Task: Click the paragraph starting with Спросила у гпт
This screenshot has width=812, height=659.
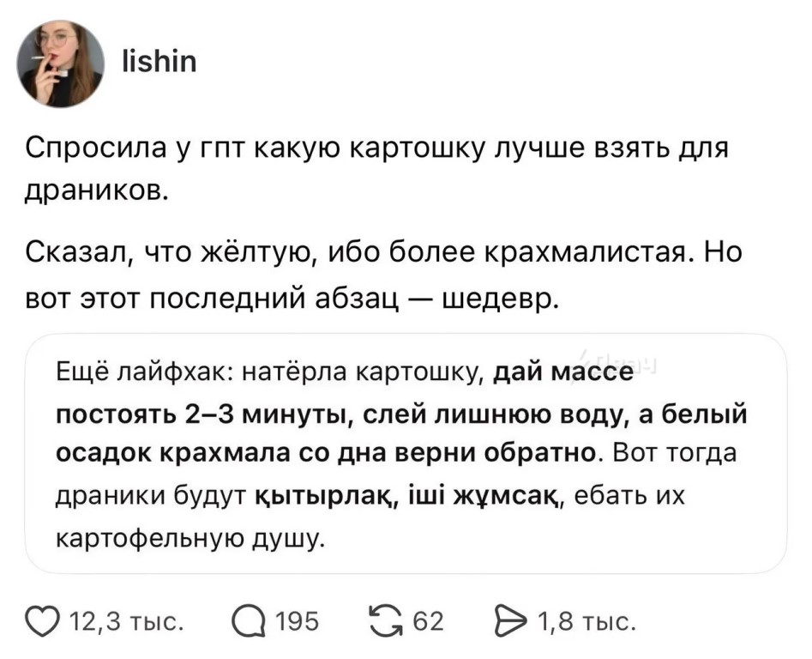Action: pos(377,169)
